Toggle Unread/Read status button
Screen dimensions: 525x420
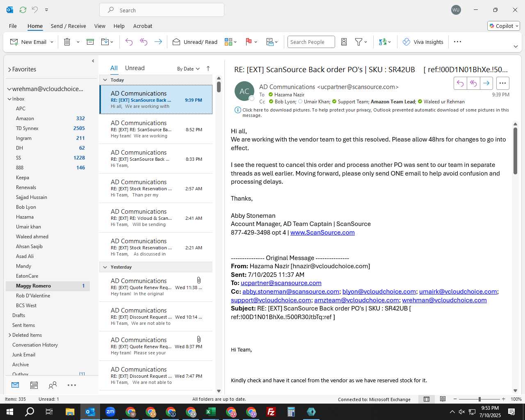click(195, 42)
